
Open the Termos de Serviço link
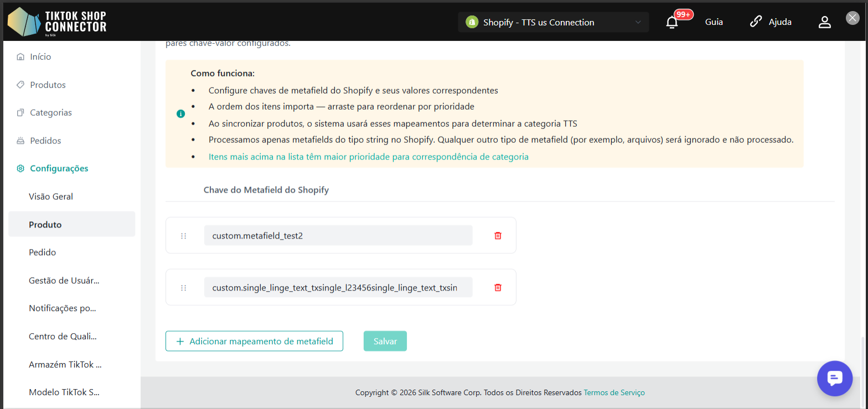tap(614, 392)
